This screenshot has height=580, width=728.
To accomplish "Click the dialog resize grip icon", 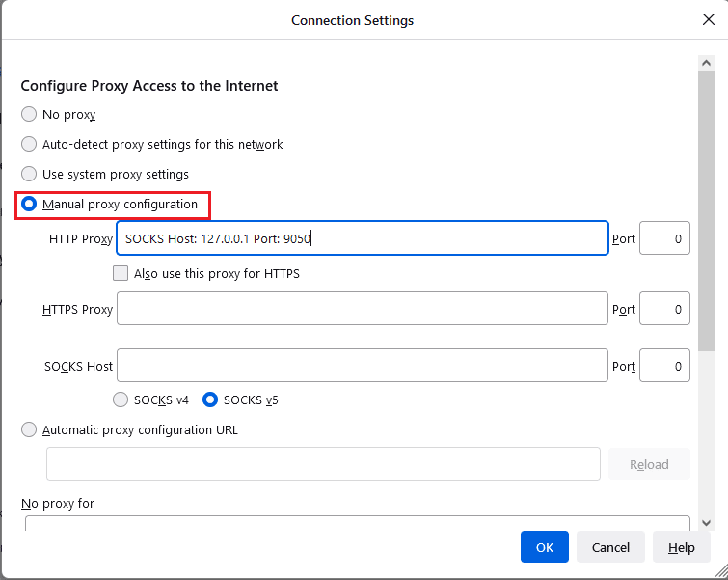I will click(x=721, y=570).
